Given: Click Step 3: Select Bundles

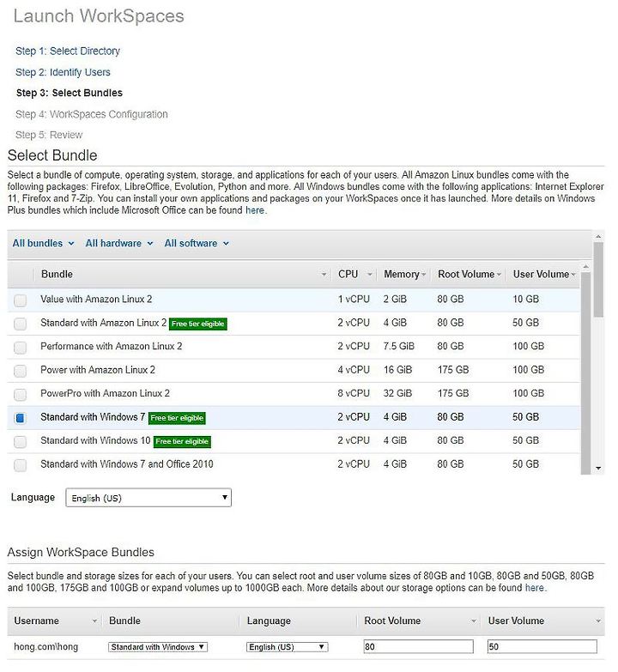Looking at the screenshot, I should (70, 94).
